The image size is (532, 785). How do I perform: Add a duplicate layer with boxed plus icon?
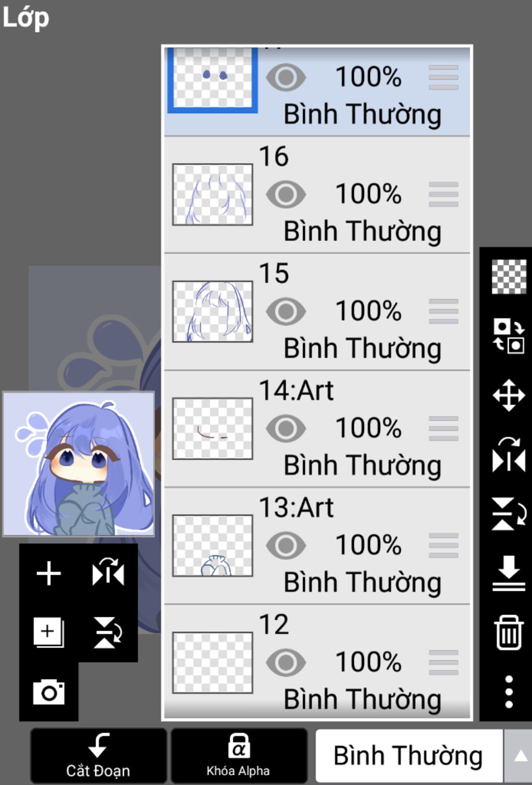(49, 632)
